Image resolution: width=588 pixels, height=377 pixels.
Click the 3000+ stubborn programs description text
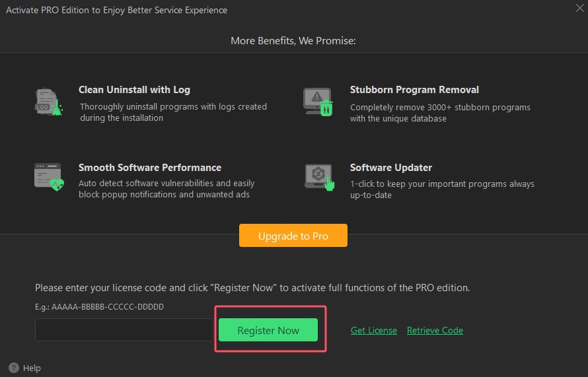[x=440, y=113]
